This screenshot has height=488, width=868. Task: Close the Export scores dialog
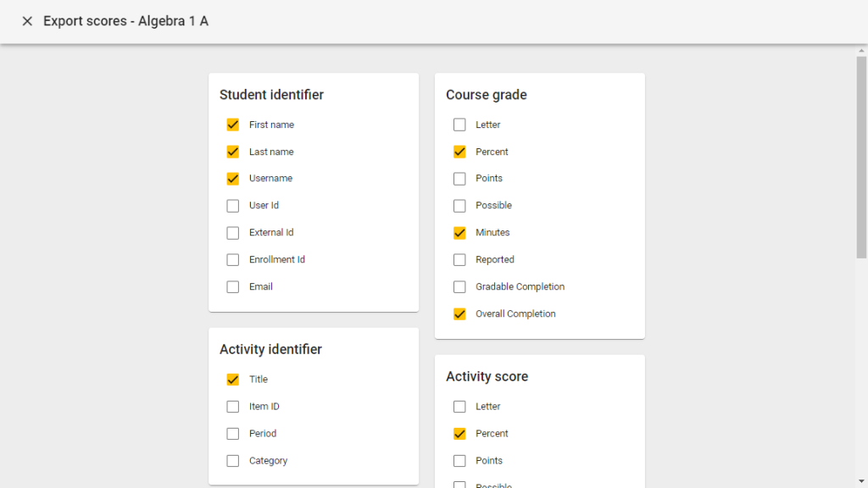pos(27,20)
